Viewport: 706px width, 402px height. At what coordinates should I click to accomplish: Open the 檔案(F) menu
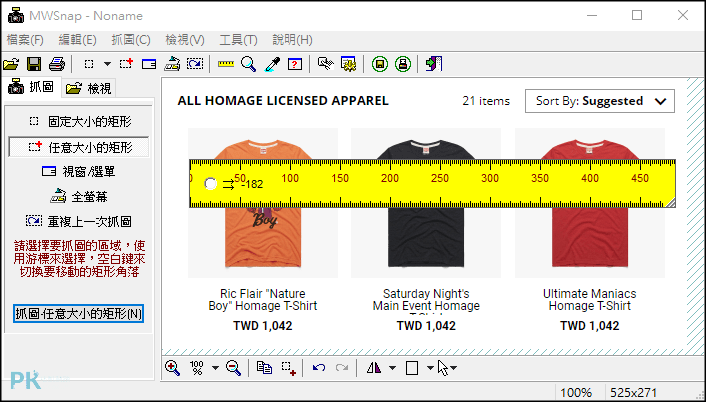[25, 40]
